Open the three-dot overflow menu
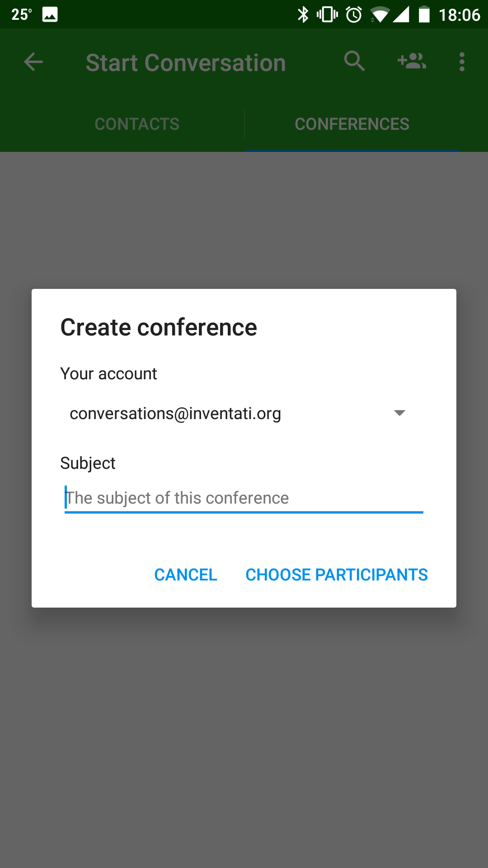 pos(461,62)
